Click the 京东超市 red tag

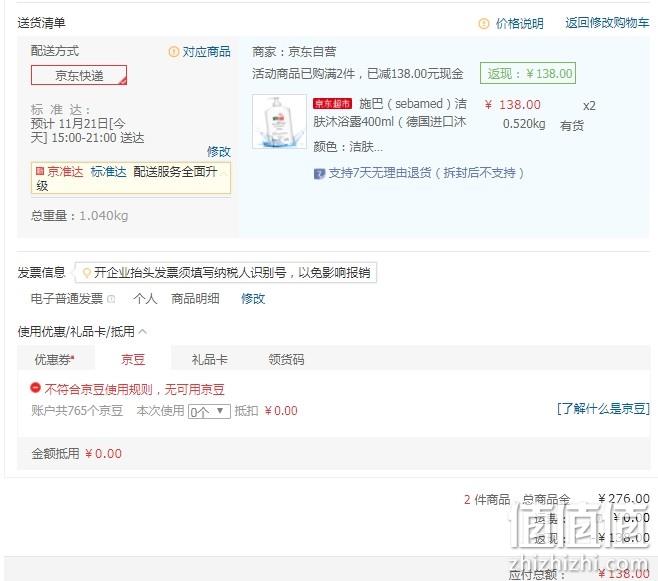pos(332,104)
